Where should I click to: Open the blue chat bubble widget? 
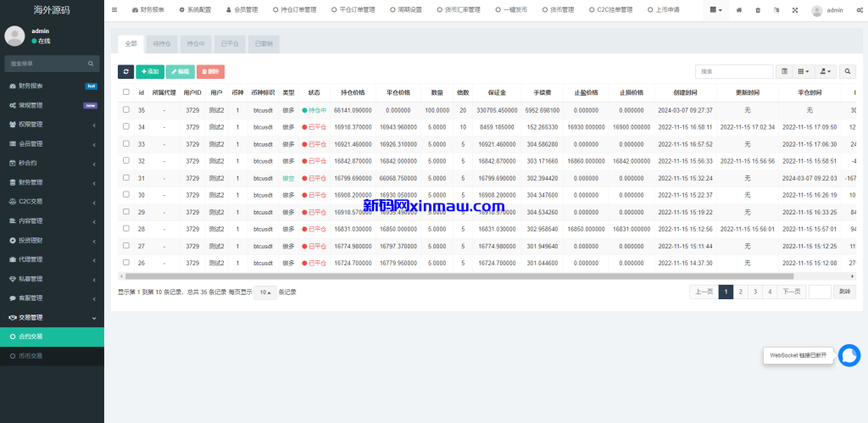(849, 355)
